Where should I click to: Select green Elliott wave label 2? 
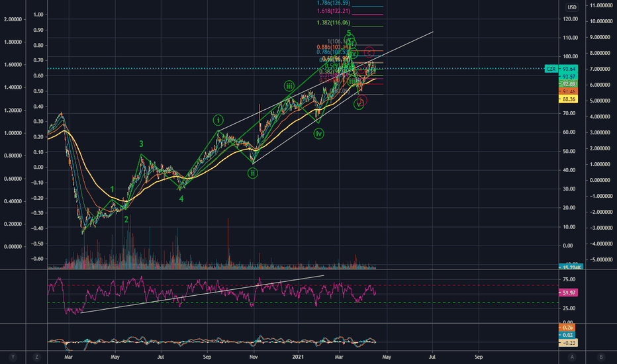point(126,220)
